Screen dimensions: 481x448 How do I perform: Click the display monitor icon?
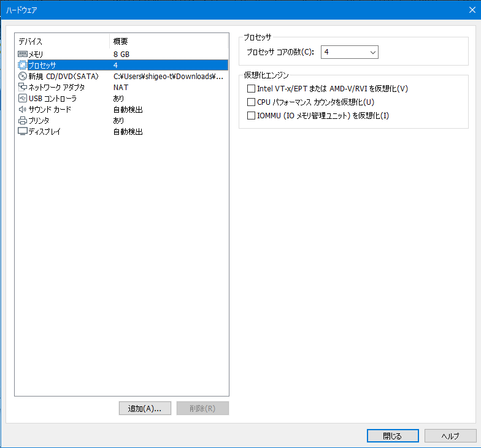pos(23,131)
